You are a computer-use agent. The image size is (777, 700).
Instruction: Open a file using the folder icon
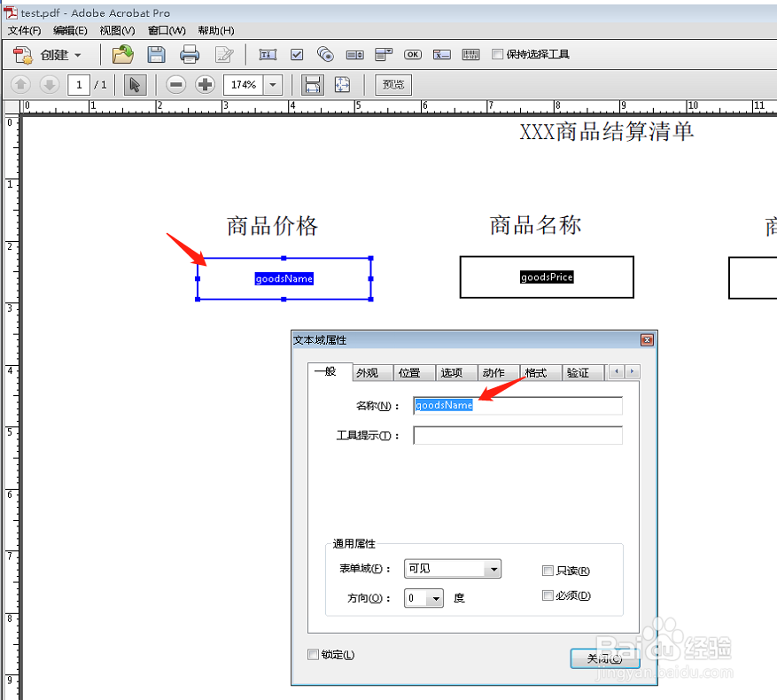122,54
